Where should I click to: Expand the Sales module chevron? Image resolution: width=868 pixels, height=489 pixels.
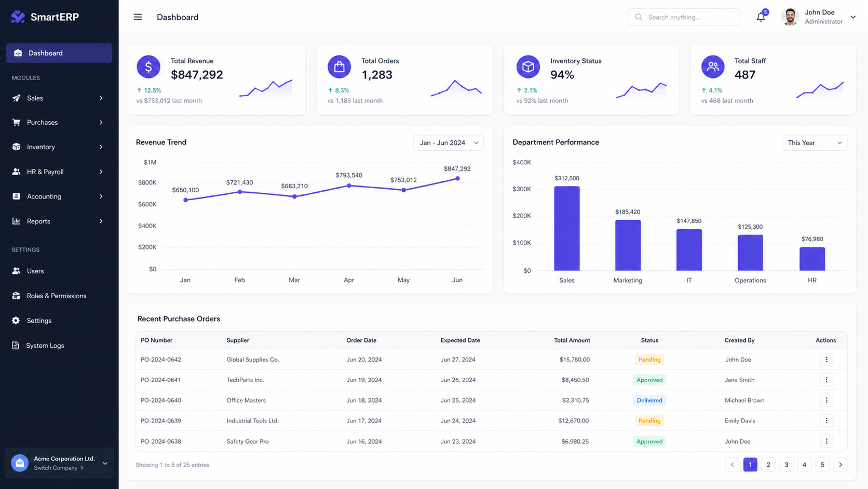(101, 98)
